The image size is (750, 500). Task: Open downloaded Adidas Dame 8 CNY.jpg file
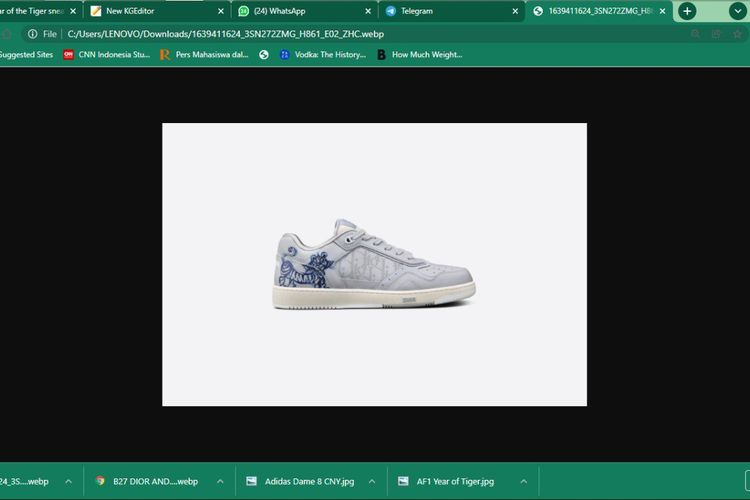pos(303,481)
